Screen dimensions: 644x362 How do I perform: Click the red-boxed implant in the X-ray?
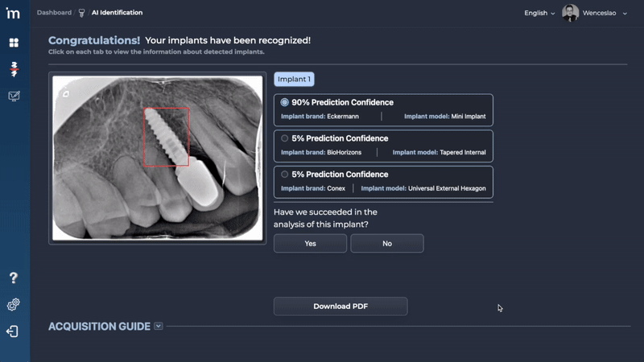tap(166, 137)
